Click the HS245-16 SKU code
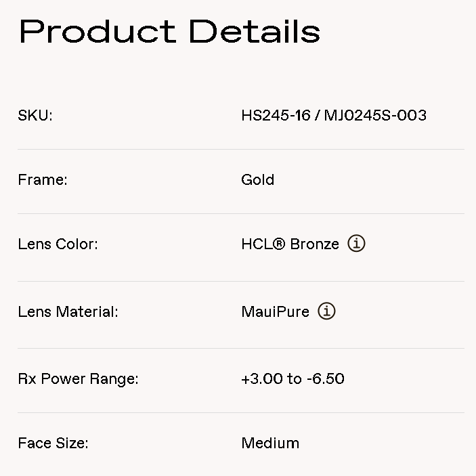 point(276,116)
